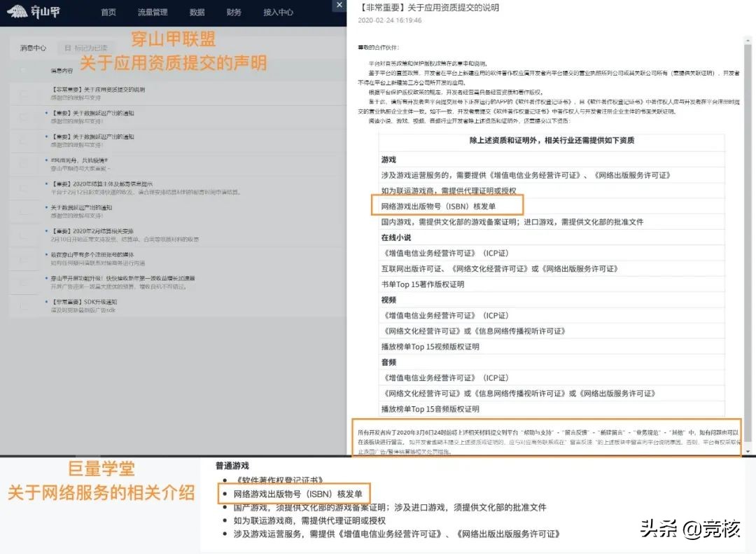
Task: Open the 接入中心 menu
Action: [x=278, y=12]
